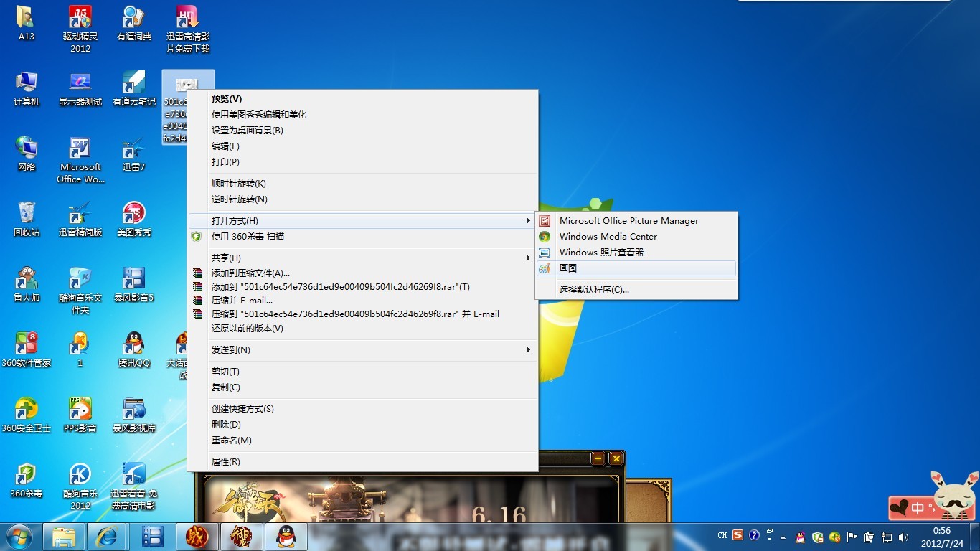This screenshot has width=980, height=551.
Task: Select the 酷狗音乐2012 desktop icon
Action: click(x=80, y=486)
